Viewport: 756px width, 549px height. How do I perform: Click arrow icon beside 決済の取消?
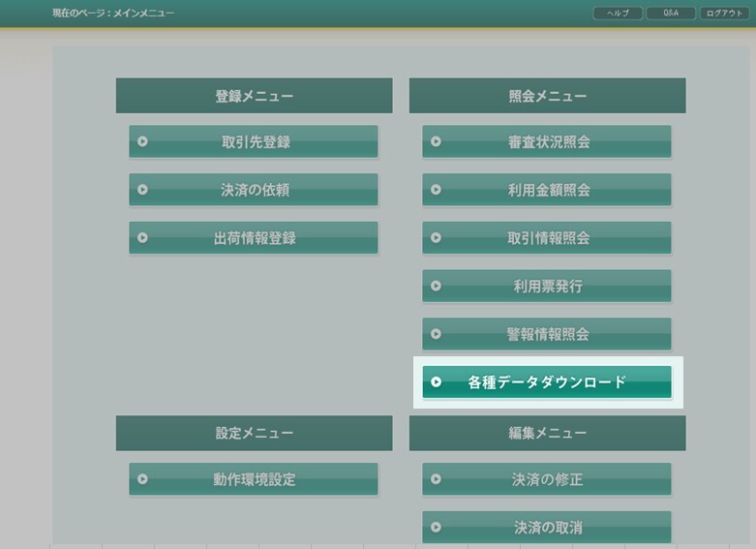(436, 528)
